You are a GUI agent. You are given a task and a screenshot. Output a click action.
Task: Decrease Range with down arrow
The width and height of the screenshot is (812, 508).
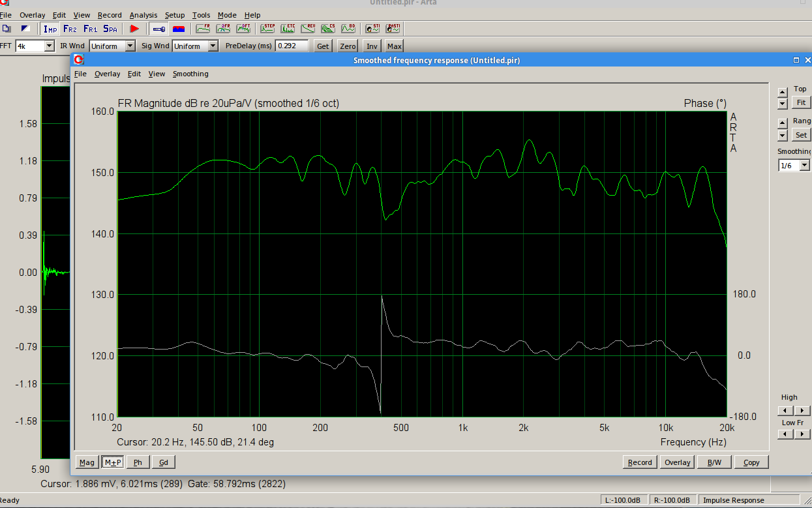[x=783, y=135]
